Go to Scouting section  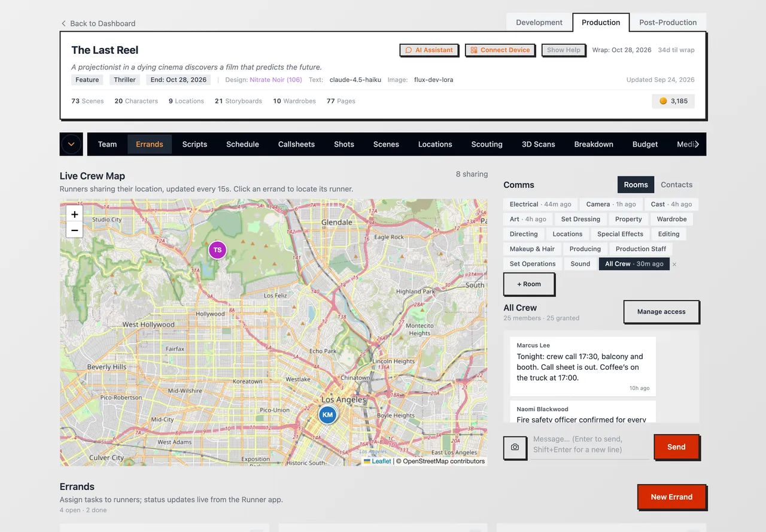487,144
